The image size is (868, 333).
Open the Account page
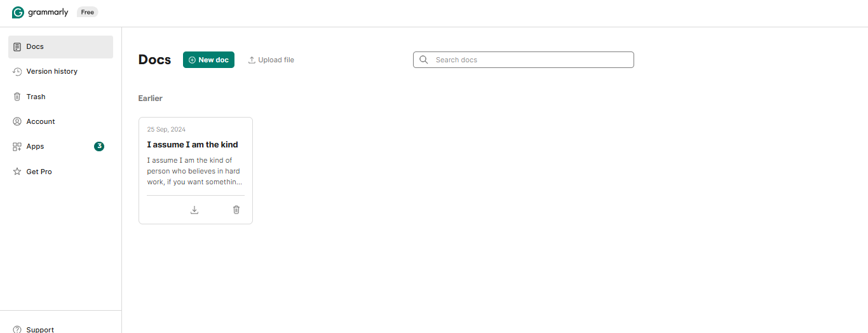(60, 121)
